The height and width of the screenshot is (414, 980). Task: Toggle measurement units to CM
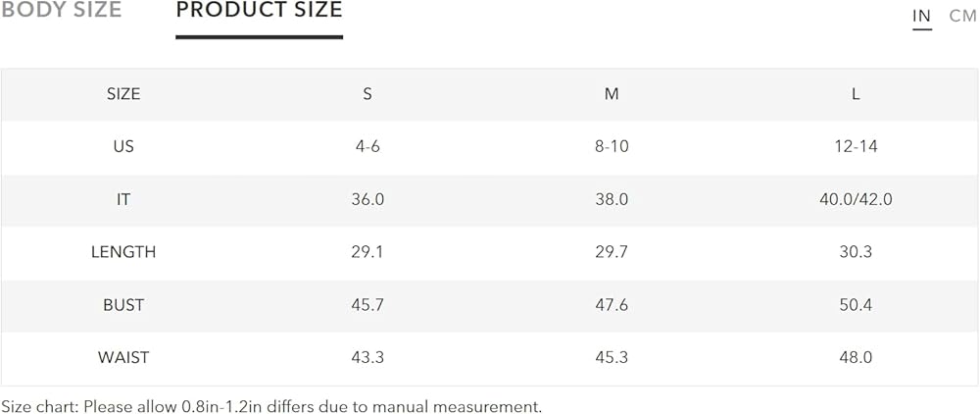(x=962, y=16)
